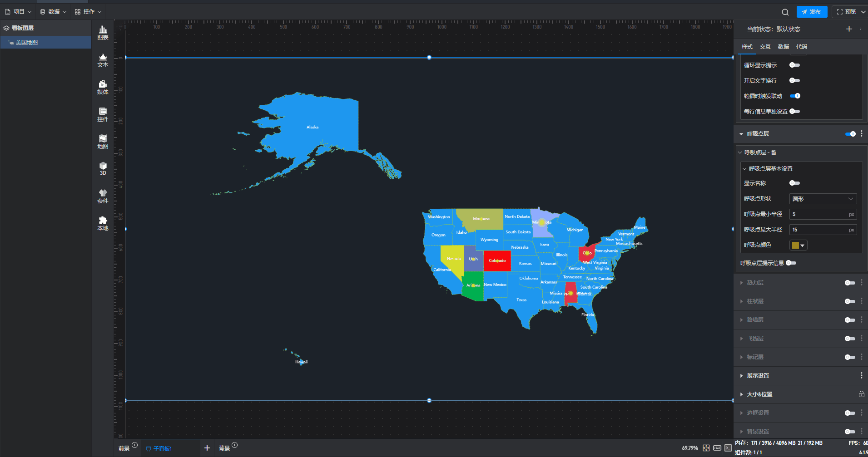Open the 地图 map component icon
868x457 pixels.
(x=103, y=142)
